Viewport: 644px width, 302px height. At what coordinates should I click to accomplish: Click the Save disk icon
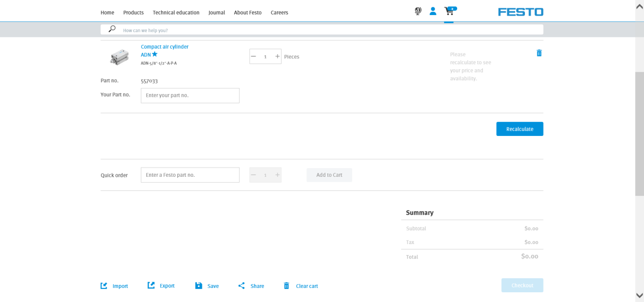199,285
